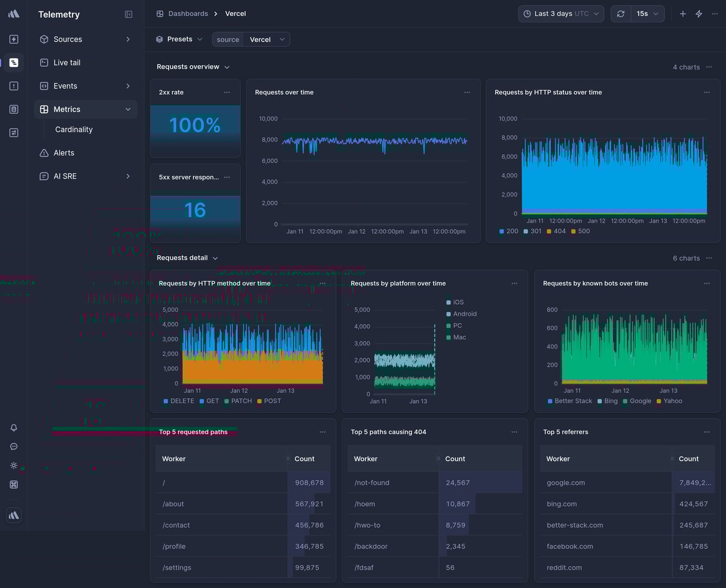The image size is (726, 588).
Task: Toggle the 404 series in the HTTP status legend
Action: (x=557, y=231)
